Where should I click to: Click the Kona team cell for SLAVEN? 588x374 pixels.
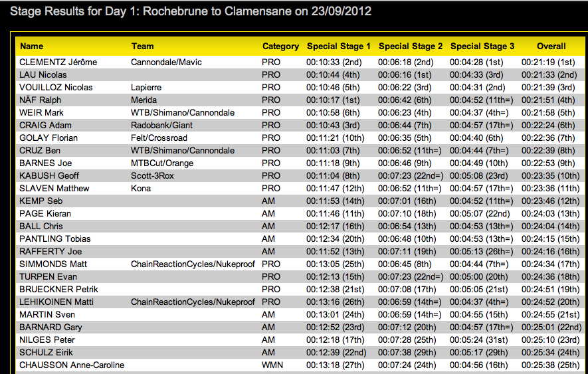[x=141, y=189]
